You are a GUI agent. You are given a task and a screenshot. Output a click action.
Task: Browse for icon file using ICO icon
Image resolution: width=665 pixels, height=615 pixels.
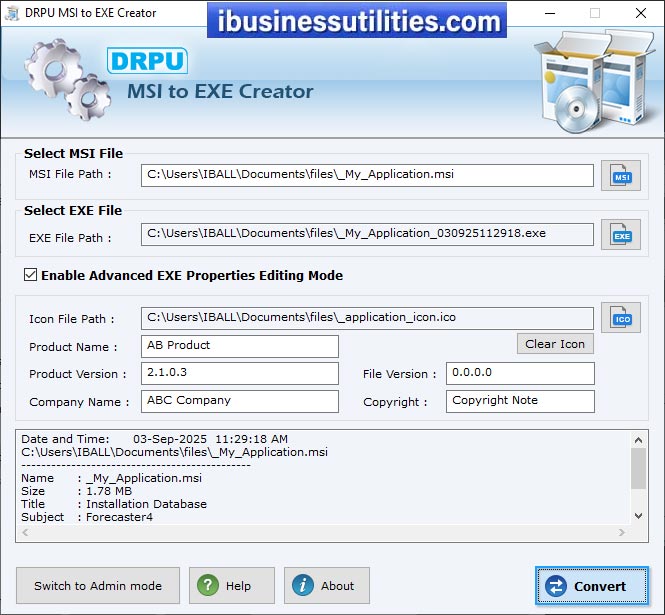click(x=620, y=318)
